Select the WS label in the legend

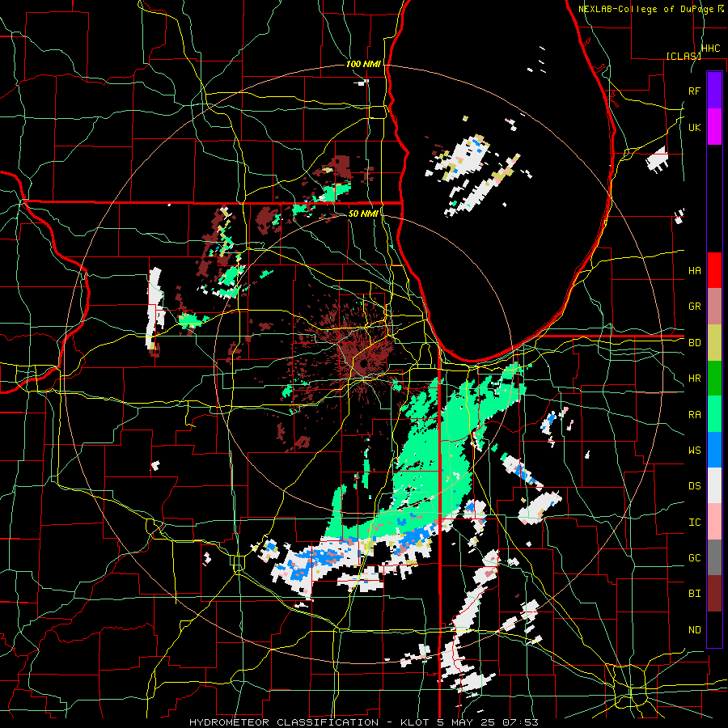(694, 451)
